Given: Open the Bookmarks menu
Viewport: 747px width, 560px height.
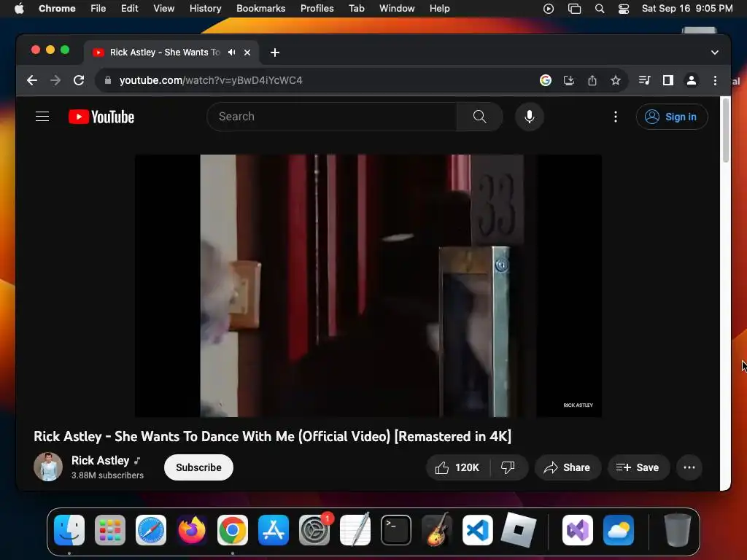Looking at the screenshot, I should pyautogui.click(x=261, y=9).
